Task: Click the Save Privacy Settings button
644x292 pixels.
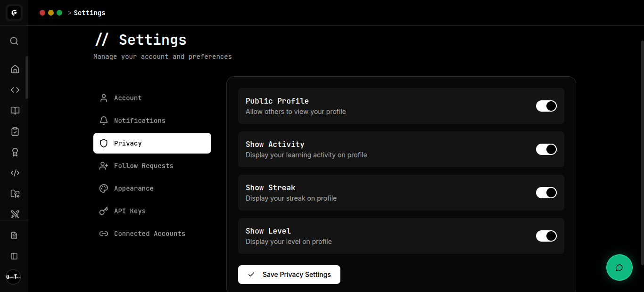Action: pyautogui.click(x=289, y=275)
